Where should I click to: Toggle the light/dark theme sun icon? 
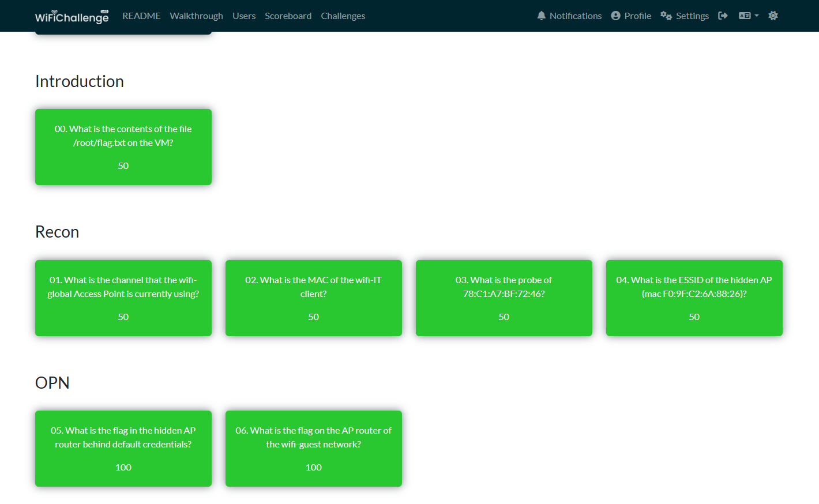pos(773,16)
